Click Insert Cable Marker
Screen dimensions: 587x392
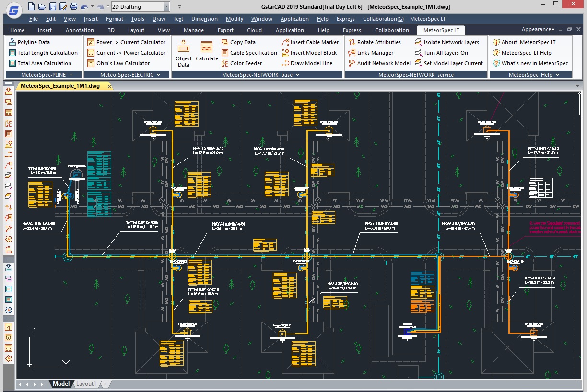[314, 42]
